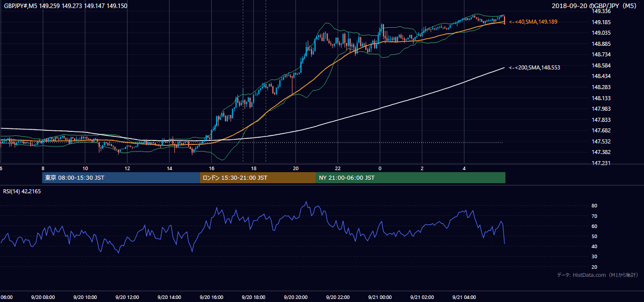
Task: Click price axis value 148.133
Action: [601, 98]
